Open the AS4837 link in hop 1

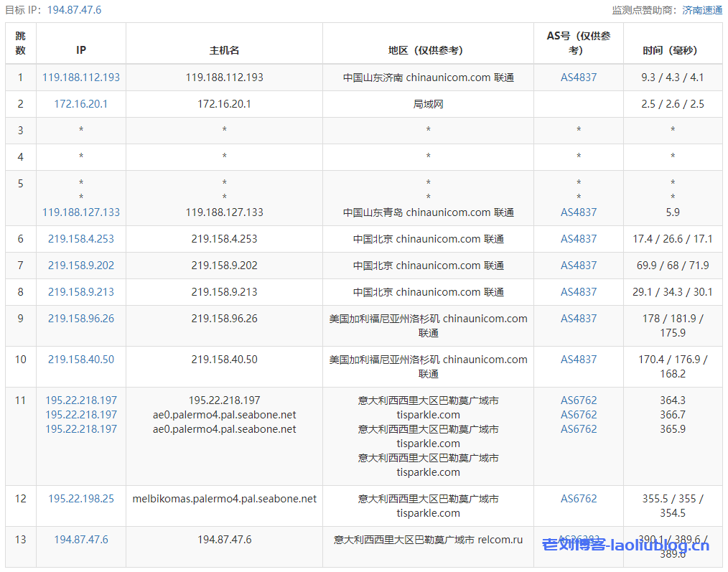[579, 78]
